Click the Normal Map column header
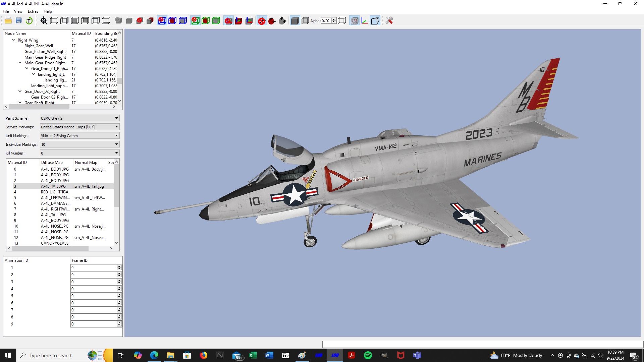 click(90, 163)
